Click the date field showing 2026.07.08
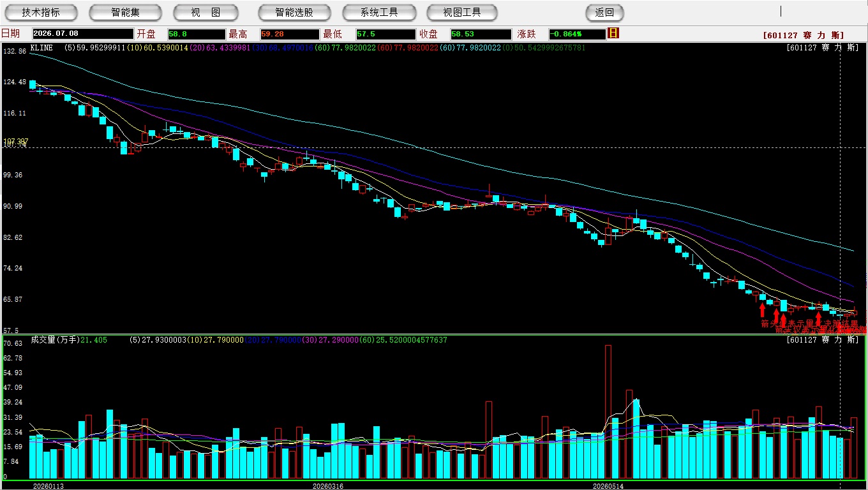This screenshot has height=490, width=868. point(82,34)
